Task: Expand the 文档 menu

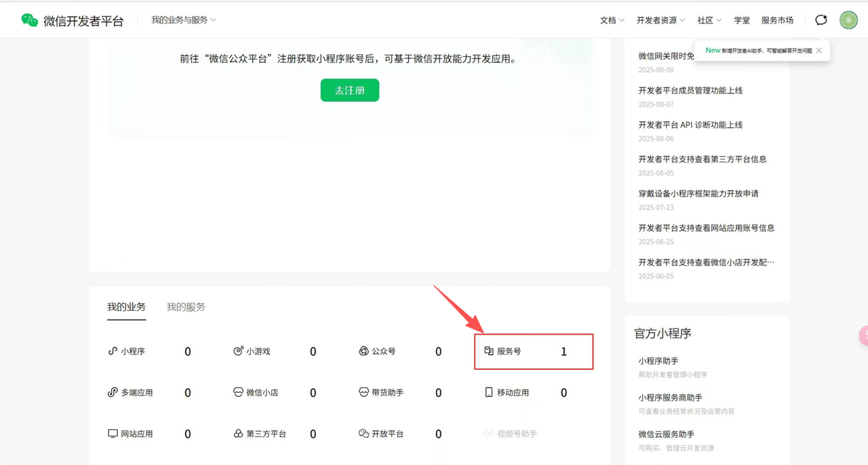Action: pos(612,20)
